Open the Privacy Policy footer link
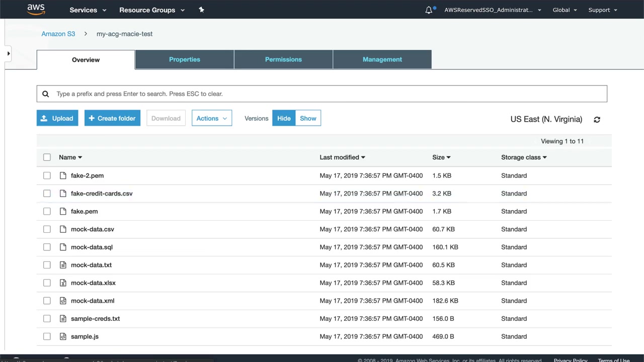 pos(571,359)
